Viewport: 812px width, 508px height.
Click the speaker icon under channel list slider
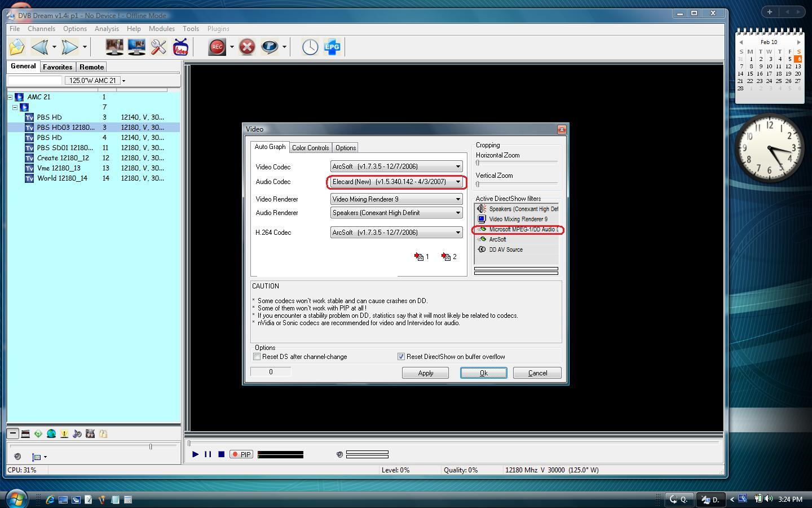pos(17,457)
